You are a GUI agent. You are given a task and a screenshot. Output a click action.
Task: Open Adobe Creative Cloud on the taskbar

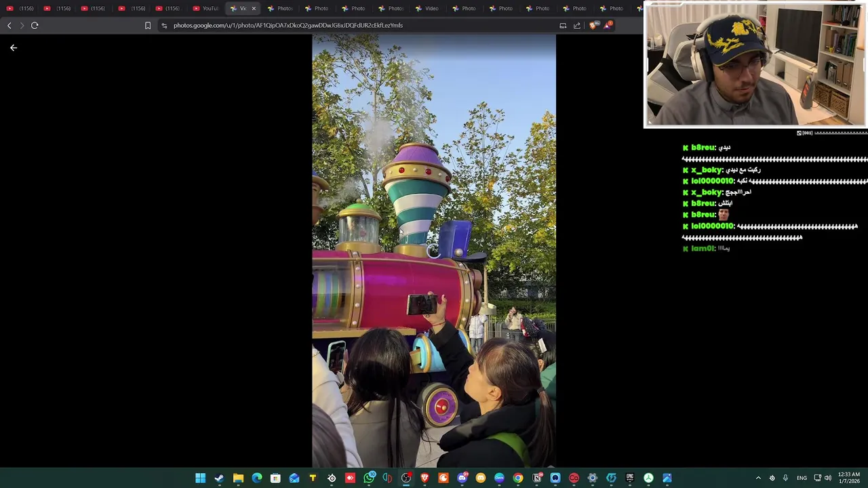coord(574,478)
